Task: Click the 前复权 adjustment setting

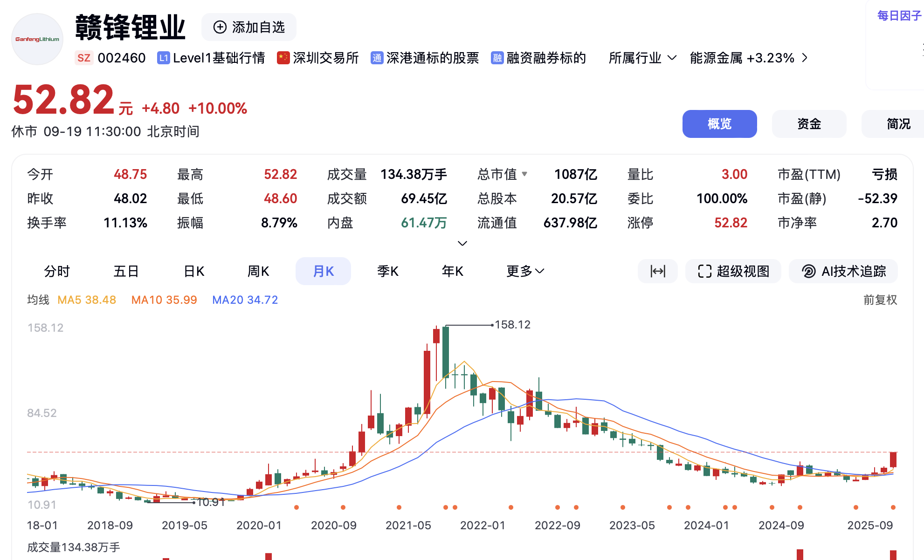Action: pyautogui.click(x=880, y=300)
